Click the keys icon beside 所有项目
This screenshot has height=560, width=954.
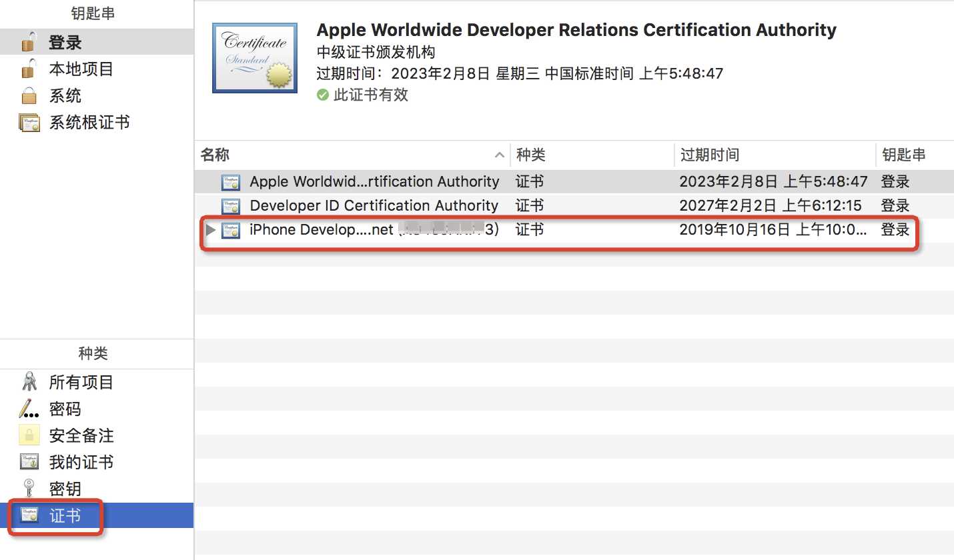pos(29,382)
